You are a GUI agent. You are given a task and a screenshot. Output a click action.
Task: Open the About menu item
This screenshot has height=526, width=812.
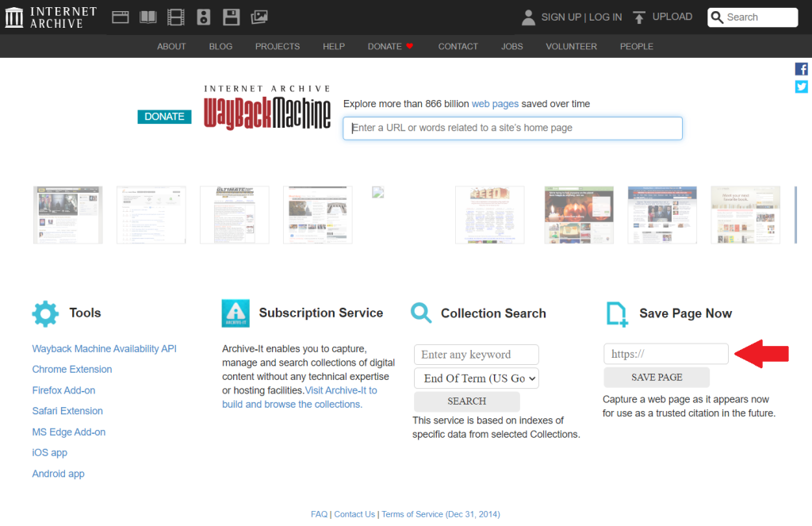[171, 46]
